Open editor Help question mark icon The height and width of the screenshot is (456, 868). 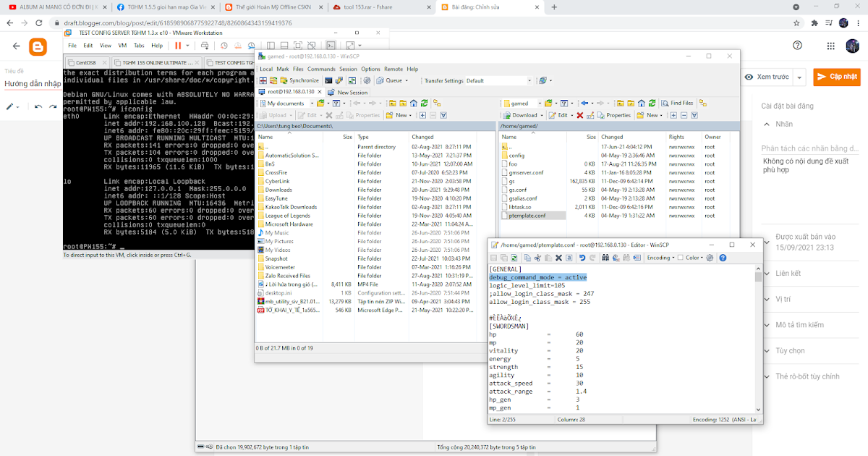(722, 258)
